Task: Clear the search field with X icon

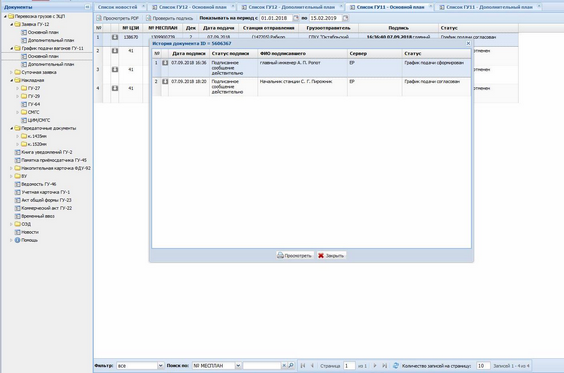Action: 284,365
